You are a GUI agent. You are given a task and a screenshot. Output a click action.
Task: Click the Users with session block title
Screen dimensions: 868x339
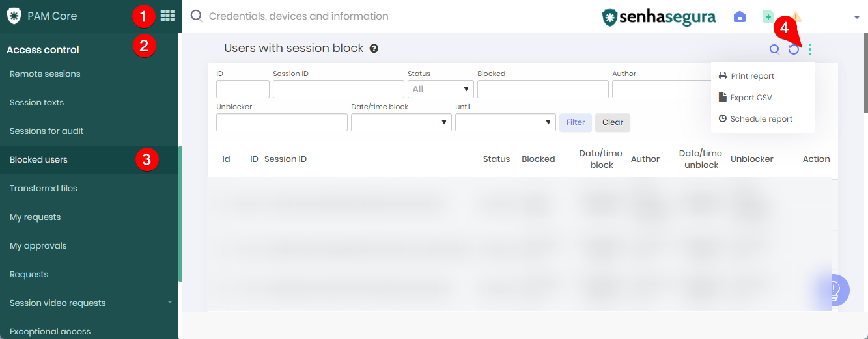coord(294,48)
